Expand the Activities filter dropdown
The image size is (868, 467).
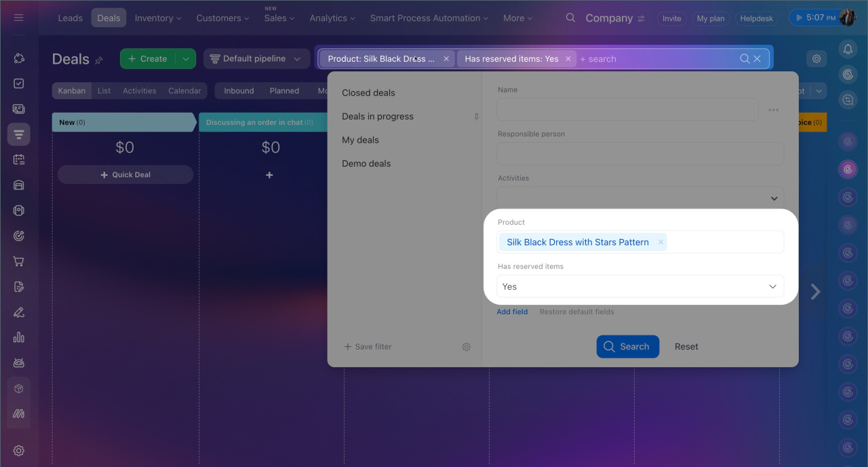[774, 198]
